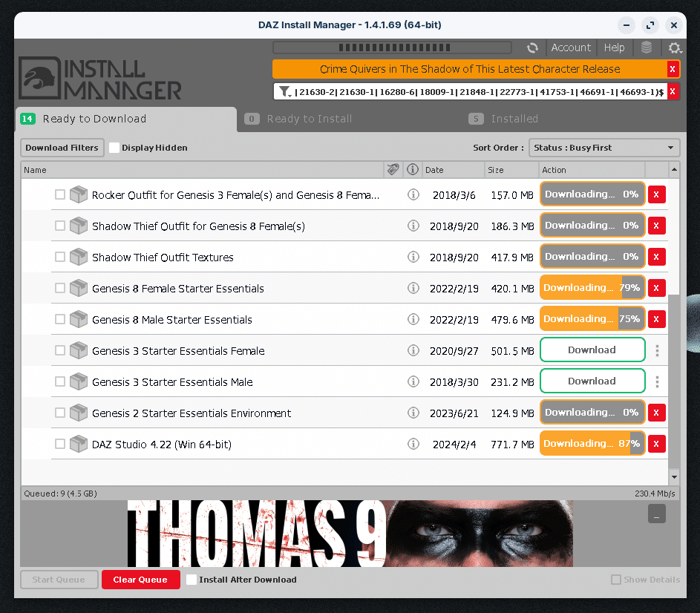Sort by Date column header

[453, 170]
